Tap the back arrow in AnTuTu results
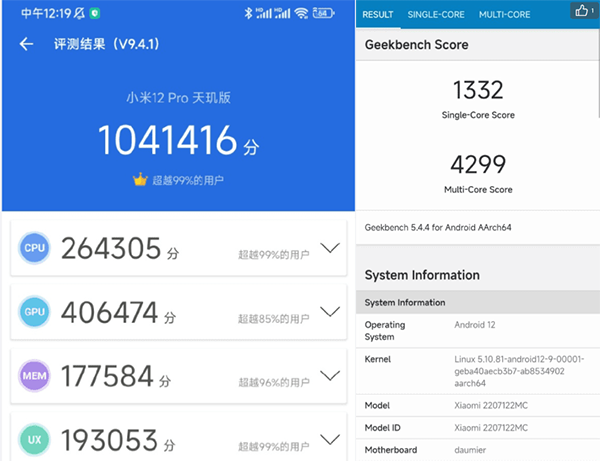 tap(26, 44)
